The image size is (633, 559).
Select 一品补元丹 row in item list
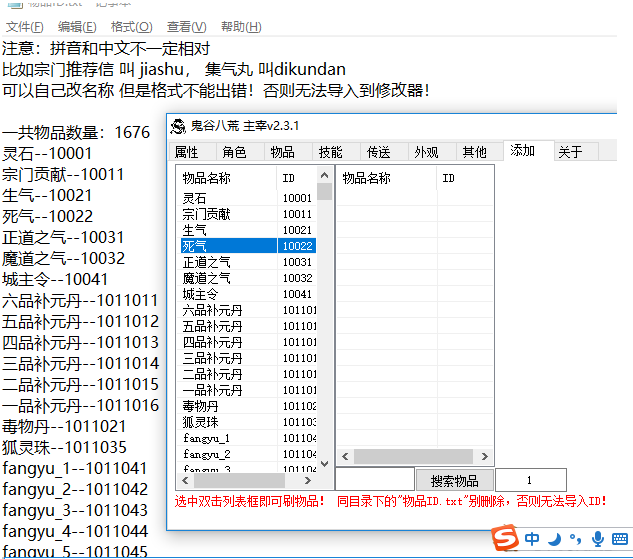247,390
